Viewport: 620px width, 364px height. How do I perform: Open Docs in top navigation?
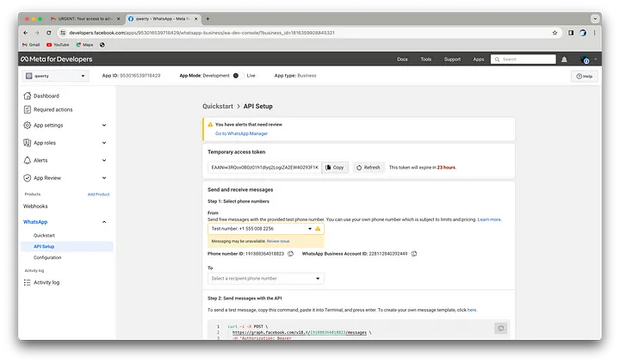tap(402, 59)
